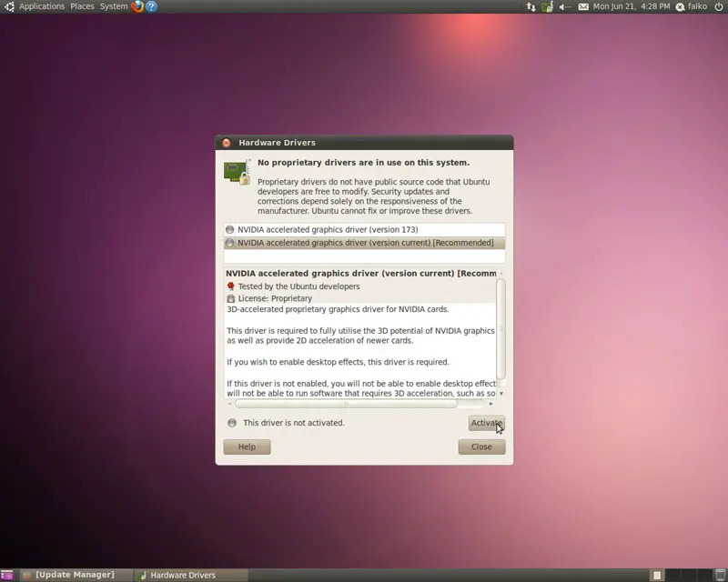Close the Hardware Drivers window

pyautogui.click(x=227, y=143)
